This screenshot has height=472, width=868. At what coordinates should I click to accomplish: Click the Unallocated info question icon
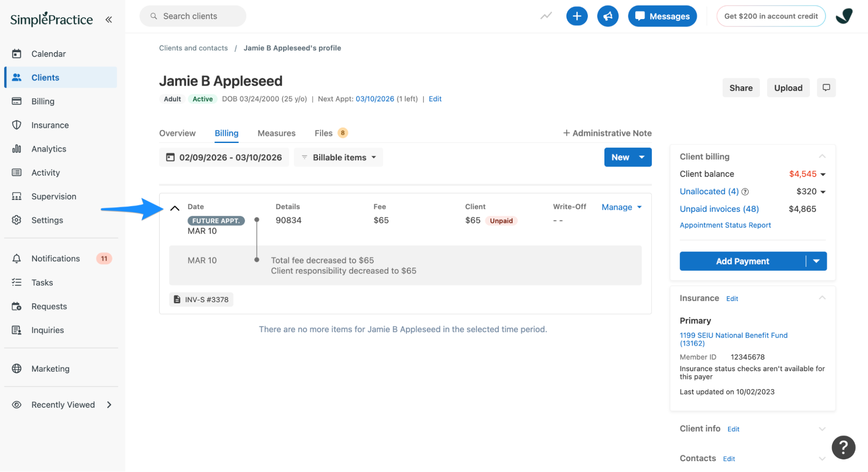(x=745, y=192)
